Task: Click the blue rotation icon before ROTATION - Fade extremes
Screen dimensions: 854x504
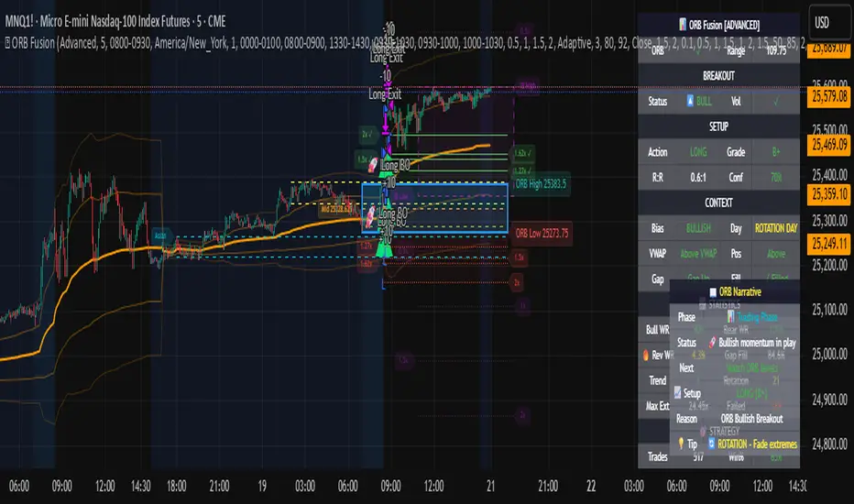Action: click(711, 444)
